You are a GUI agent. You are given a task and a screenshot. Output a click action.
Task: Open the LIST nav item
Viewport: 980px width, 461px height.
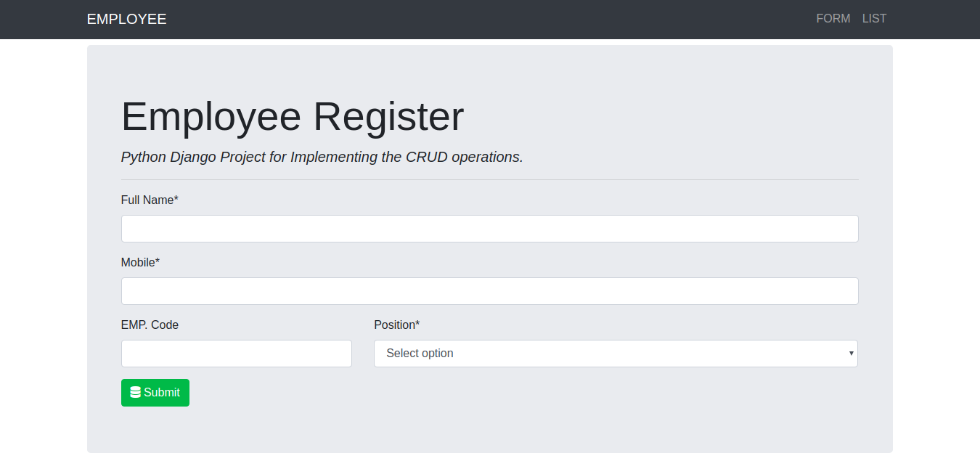(x=874, y=19)
